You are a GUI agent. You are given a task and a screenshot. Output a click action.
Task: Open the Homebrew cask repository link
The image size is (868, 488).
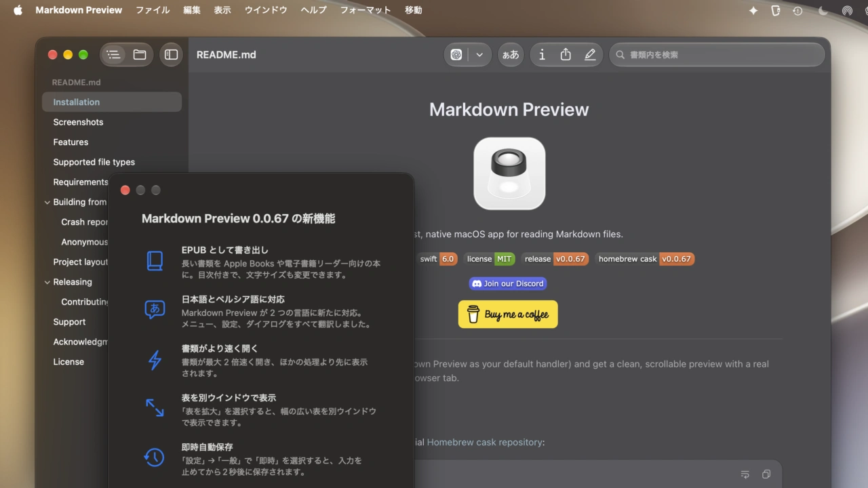click(x=484, y=442)
